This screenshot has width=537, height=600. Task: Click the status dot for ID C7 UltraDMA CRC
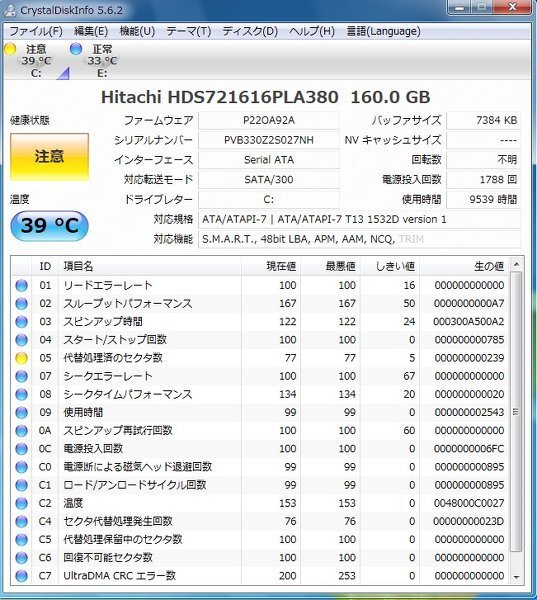pyautogui.click(x=21, y=576)
